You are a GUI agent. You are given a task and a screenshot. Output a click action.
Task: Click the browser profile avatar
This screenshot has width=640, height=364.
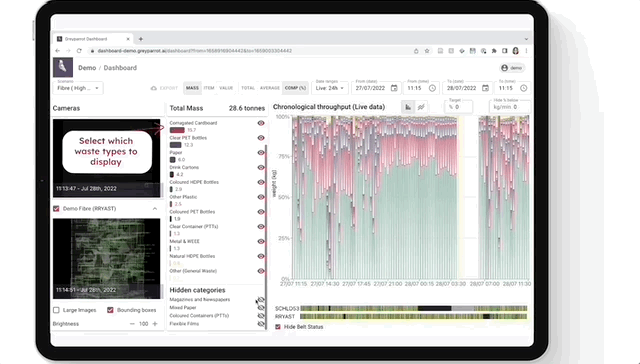(x=516, y=51)
